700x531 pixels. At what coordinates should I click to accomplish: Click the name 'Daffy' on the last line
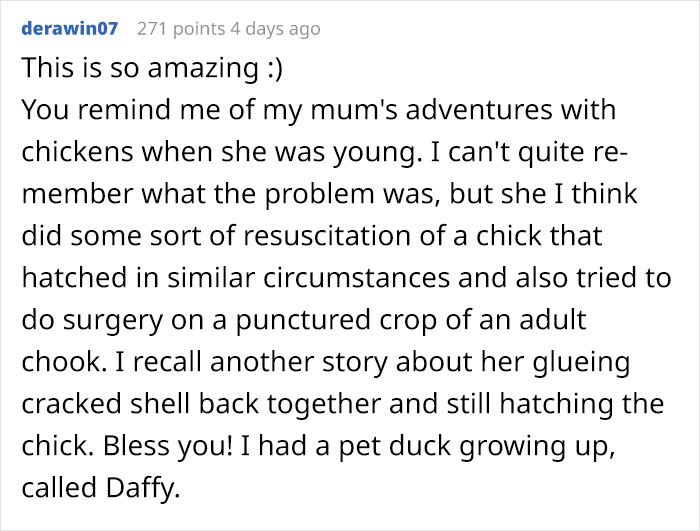pyautogui.click(x=140, y=488)
